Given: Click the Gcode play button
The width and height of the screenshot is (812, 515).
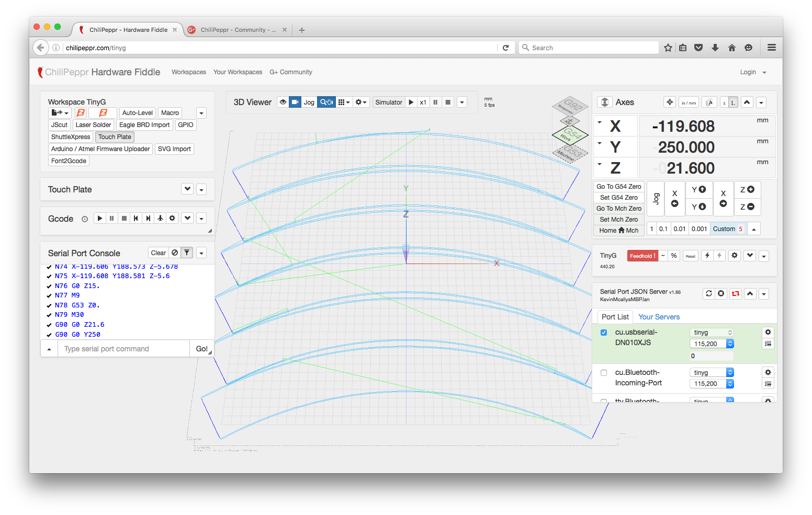Looking at the screenshot, I should click(100, 219).
